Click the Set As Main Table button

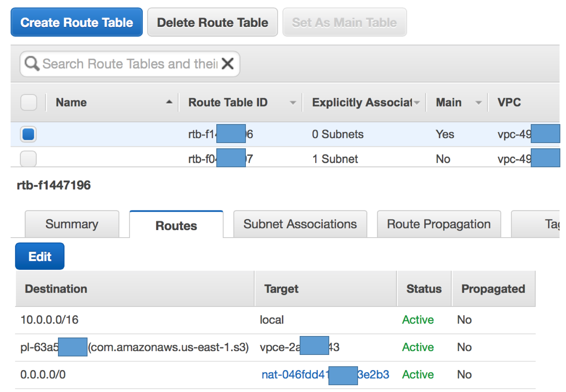coord(344,22)
